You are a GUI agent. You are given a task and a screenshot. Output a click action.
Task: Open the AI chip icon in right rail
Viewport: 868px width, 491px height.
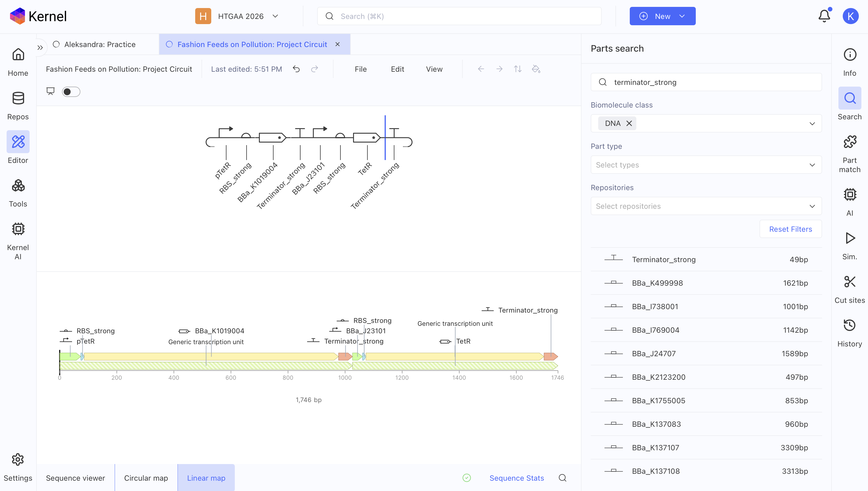click(x=850, y=194)
